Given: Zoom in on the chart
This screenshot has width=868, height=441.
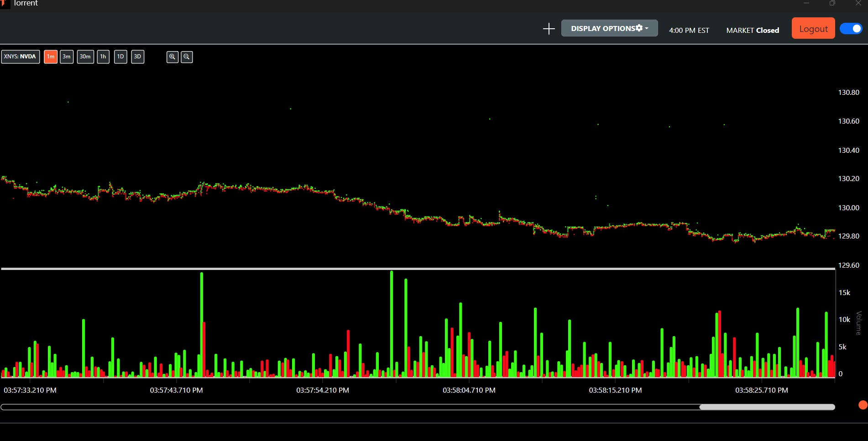Looking at the screenshot, I should pos(172,57).
